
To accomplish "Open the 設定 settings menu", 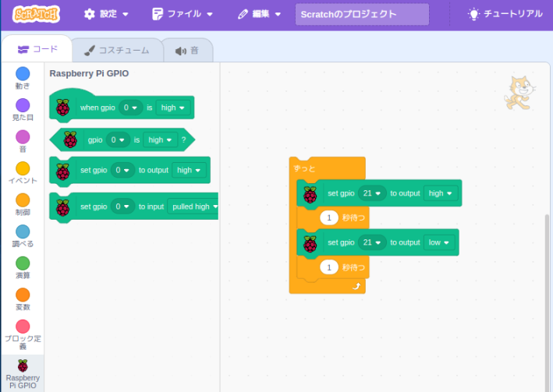I will (106, 14).
